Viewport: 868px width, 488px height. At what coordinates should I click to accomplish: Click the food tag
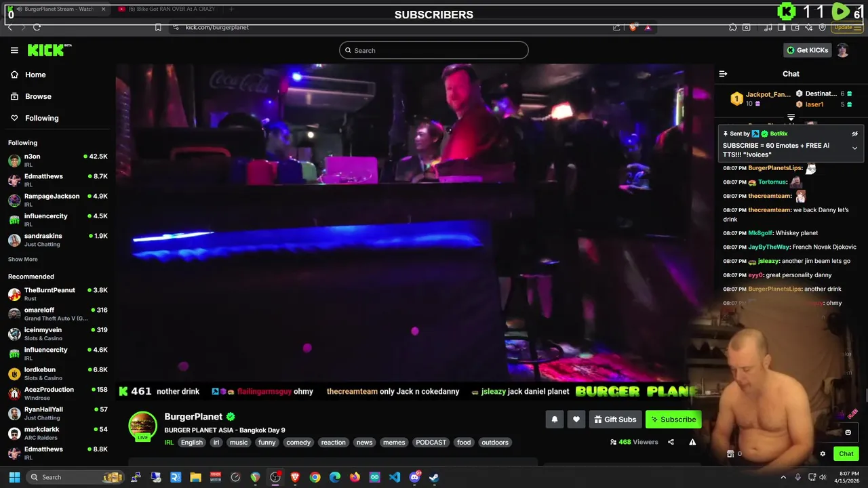[464, 443]
